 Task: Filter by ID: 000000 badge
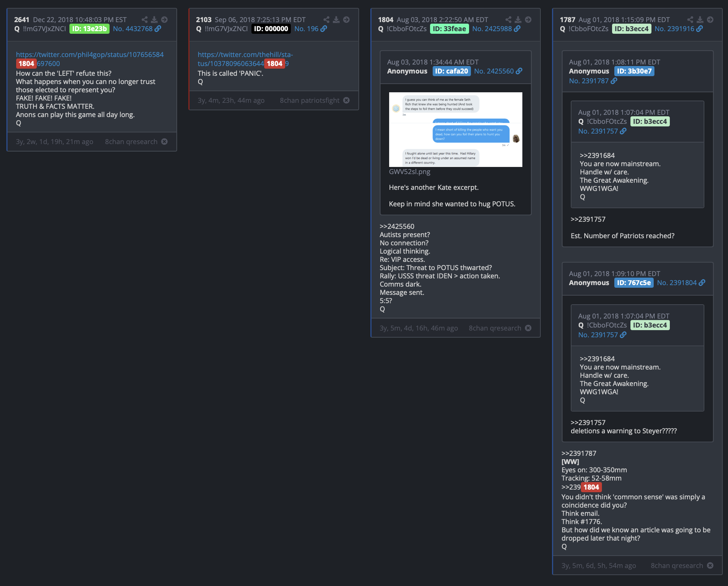(271, 29)
